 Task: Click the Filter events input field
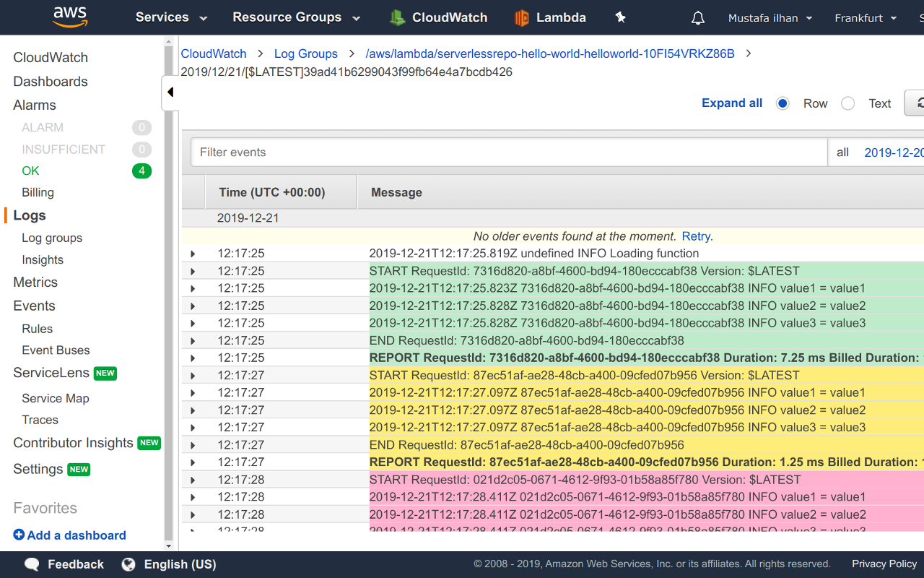[x=509, y=152]
